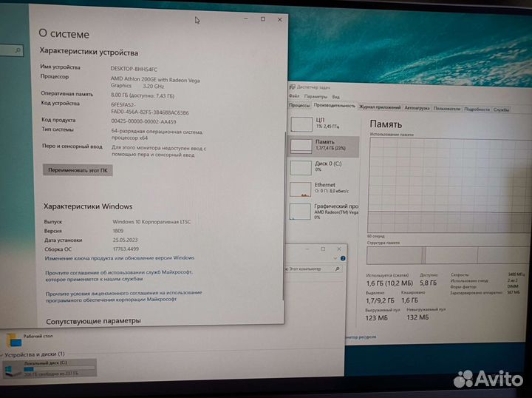Image resolution: width=532 pixels, height=398 pixels.
Task: Click the product code 00425-00000-00002-AA459
Action: [x=143, y=121]
